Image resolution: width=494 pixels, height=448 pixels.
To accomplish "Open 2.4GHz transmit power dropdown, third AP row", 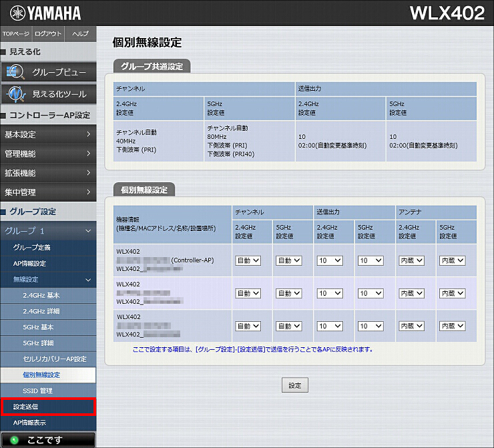I will pos(330,326).
